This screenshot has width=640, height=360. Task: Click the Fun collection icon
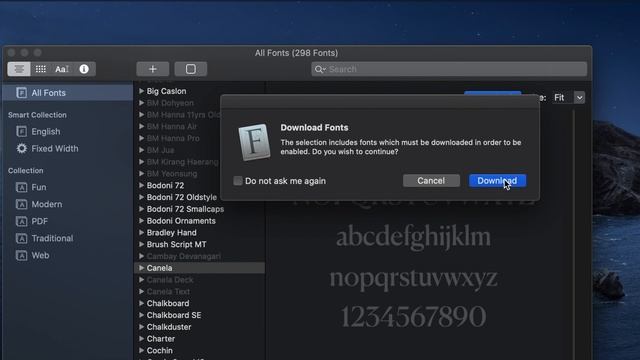tap(21, 187)
